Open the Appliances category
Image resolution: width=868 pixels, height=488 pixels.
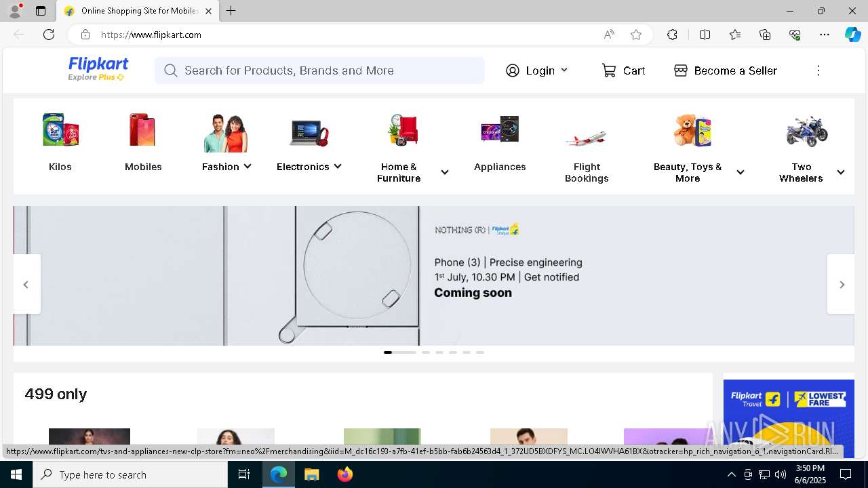point(500,142)
